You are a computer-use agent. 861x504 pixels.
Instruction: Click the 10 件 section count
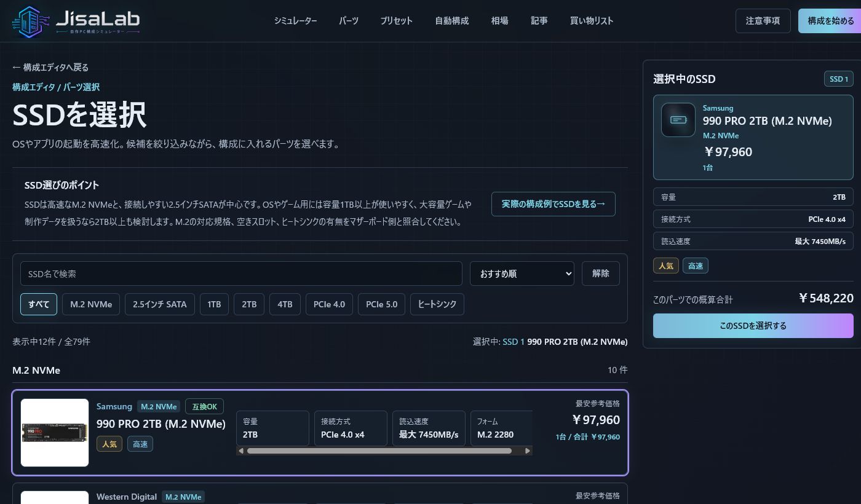pyautogui.click(x=617, y=370)
